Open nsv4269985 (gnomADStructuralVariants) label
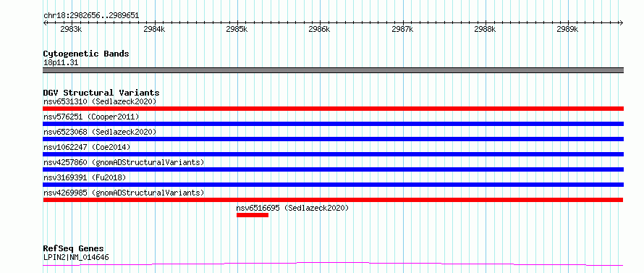644x273 pixels. click(124, 193)
